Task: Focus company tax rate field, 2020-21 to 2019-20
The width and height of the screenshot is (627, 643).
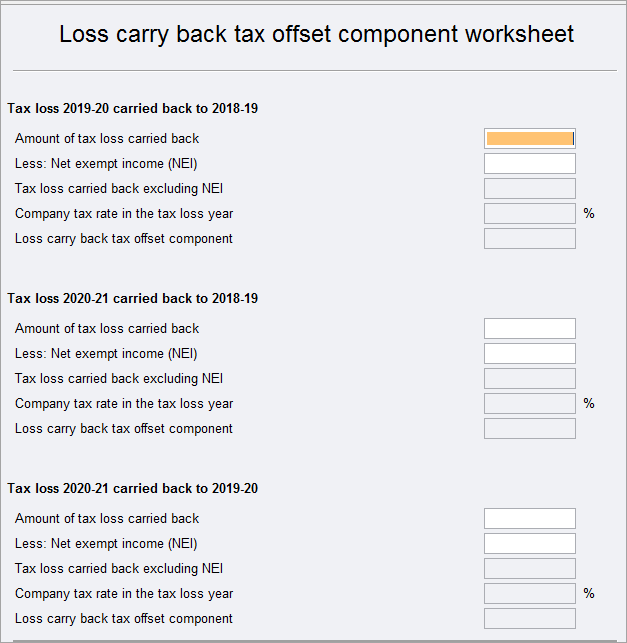Action: tap(529, 594)
